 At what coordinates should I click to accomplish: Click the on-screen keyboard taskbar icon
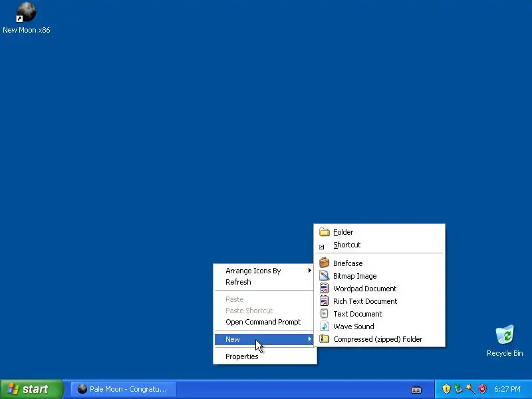click(416, 390)
